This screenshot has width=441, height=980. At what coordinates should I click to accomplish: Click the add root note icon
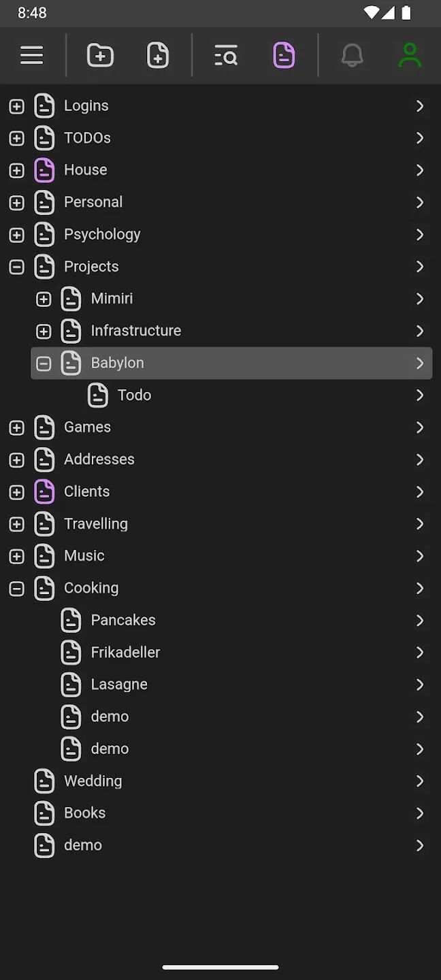coord(100,55)
